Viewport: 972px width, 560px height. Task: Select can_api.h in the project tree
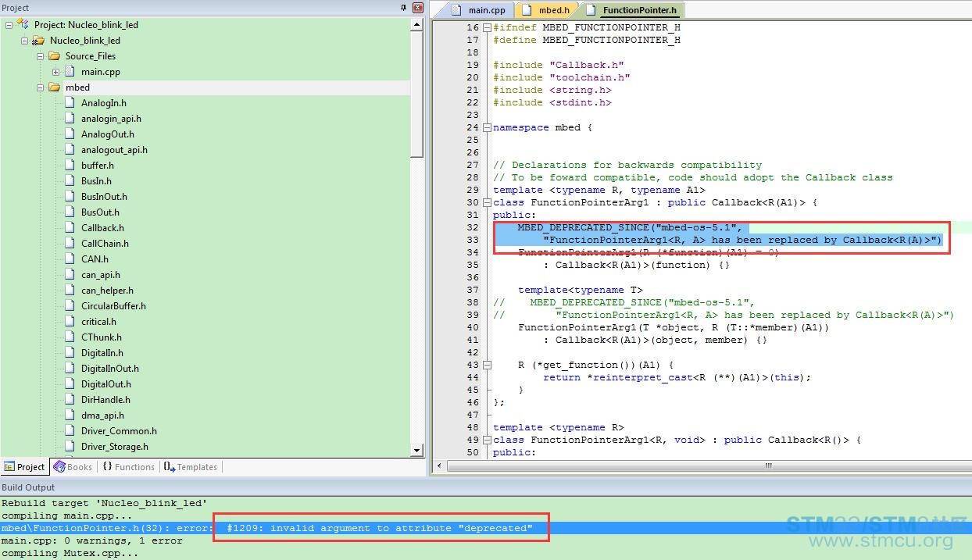(x=101, y=275)
